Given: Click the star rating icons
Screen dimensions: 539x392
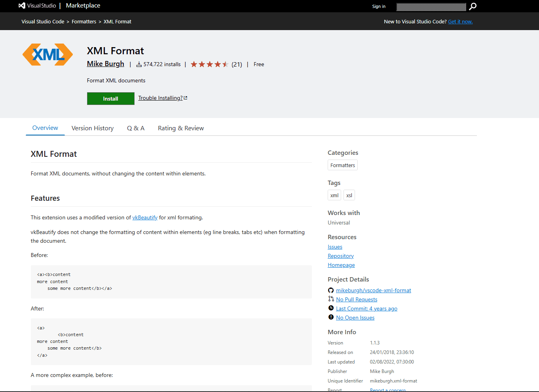Looking at the screenshot, I should 209,64.
